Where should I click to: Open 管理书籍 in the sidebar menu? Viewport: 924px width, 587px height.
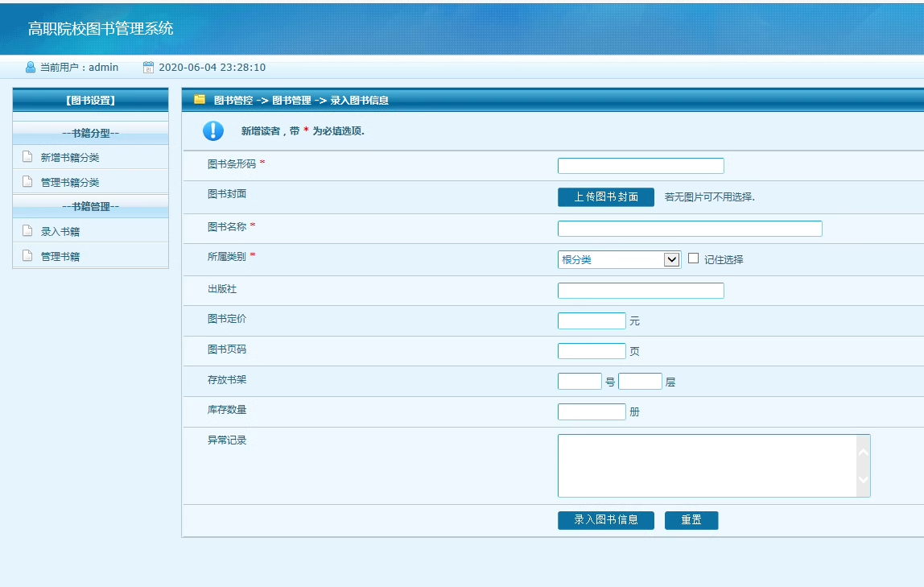[x=60, y=256]
